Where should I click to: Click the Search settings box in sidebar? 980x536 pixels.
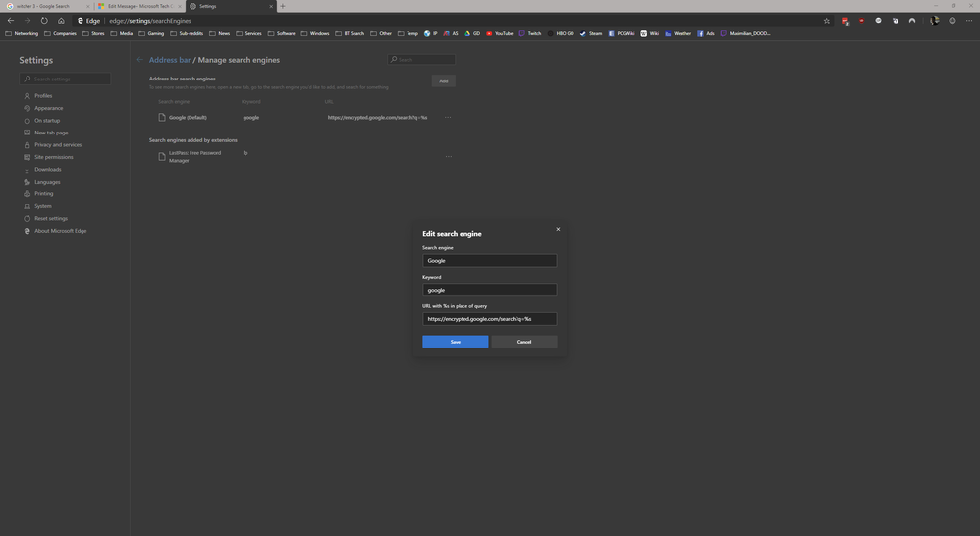coord(65,79)
